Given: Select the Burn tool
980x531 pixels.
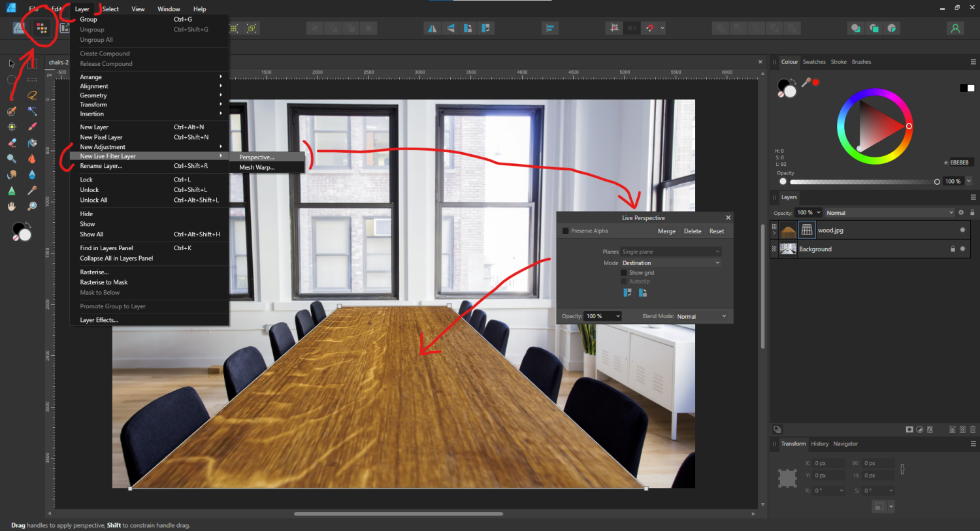Looking at the screenshot, I should pos(32,159).
